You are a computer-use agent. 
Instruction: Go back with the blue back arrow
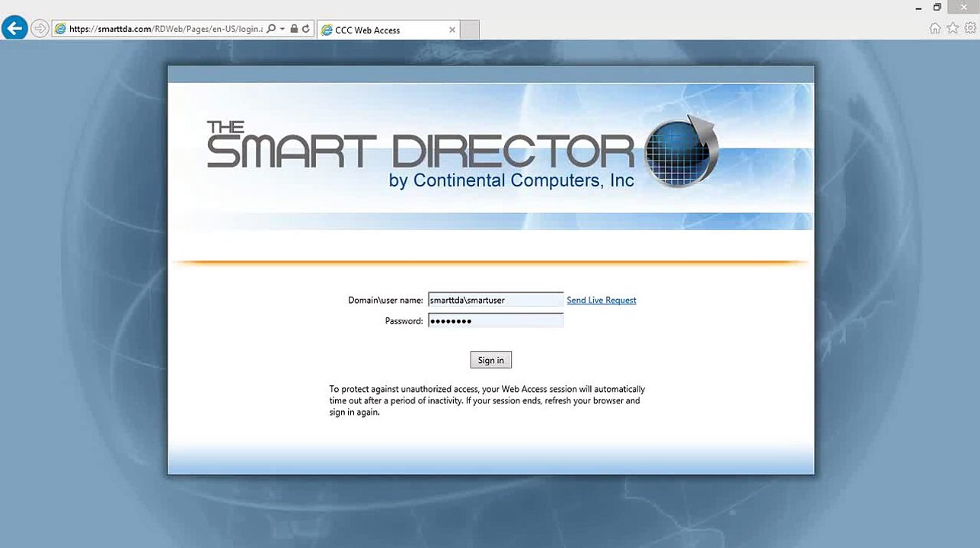point(14,29)
